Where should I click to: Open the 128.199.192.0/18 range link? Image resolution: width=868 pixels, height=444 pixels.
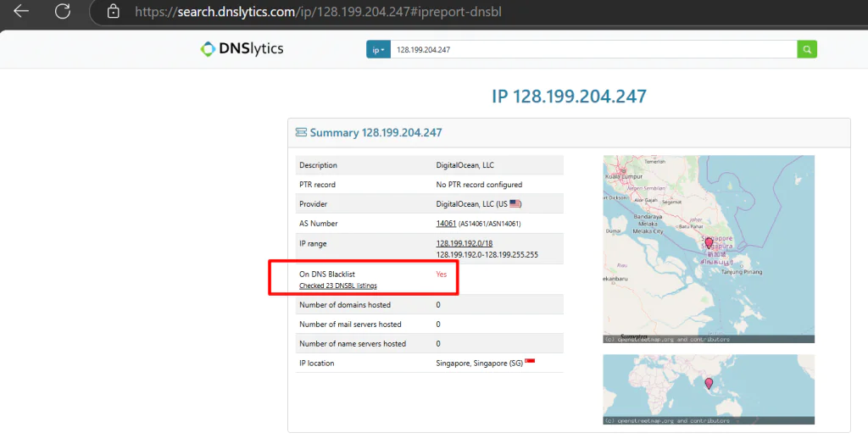(x=465, y=243)
